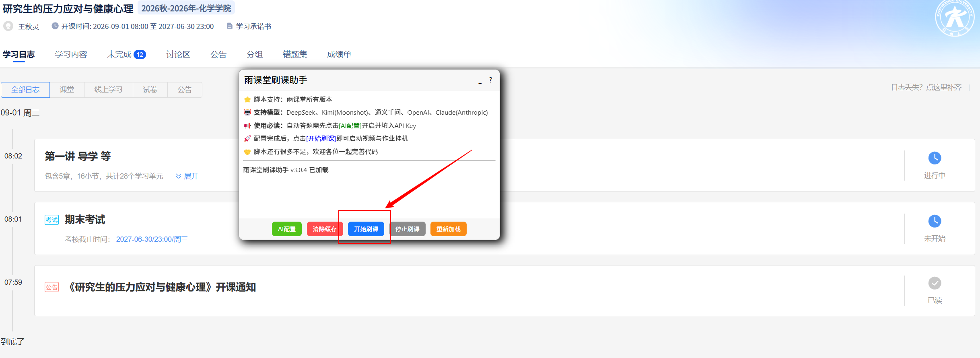980x358 pixels.
Task: Open the 分组 tab
Action: 255,54
